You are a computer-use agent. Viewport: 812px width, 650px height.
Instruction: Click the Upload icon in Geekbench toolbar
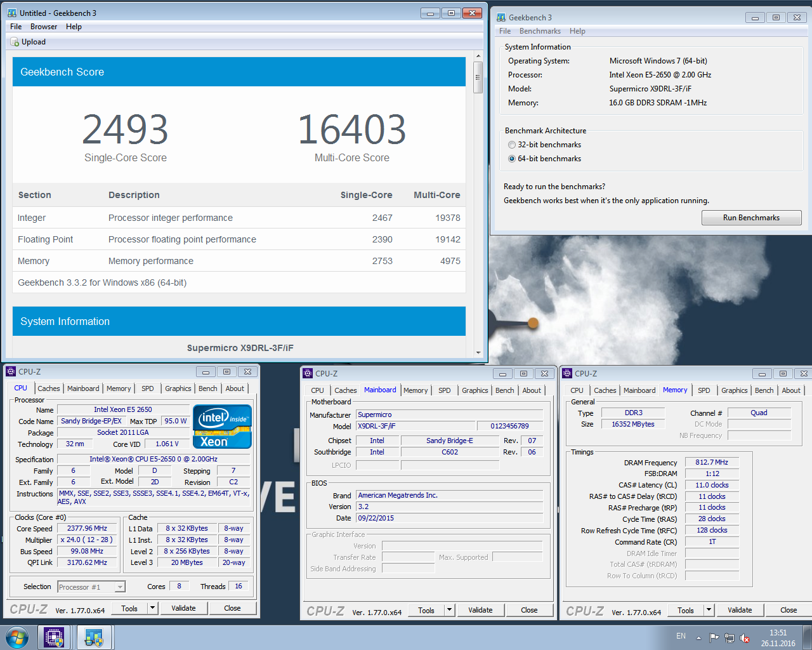[x=15, y=42]
